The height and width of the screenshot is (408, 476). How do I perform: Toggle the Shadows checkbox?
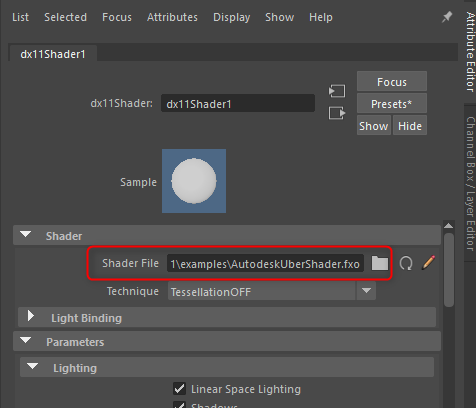coord(179,405)
